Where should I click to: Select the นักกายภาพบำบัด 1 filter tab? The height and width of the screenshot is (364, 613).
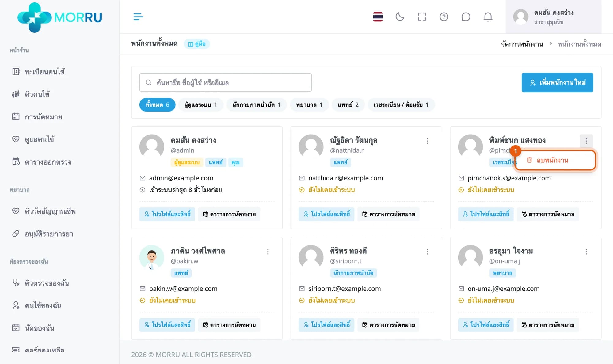(256, 105)
